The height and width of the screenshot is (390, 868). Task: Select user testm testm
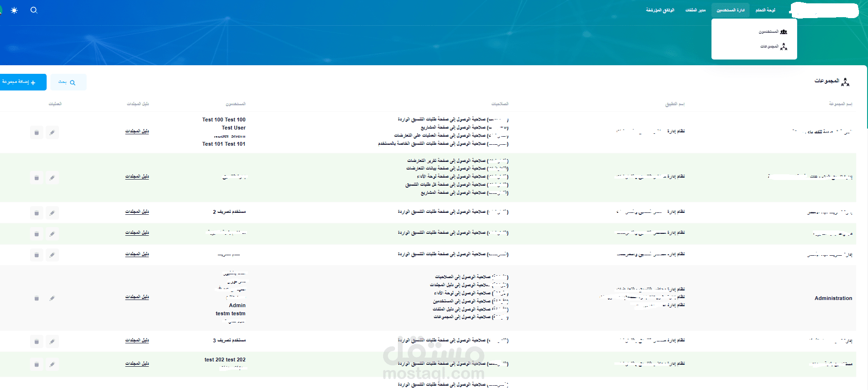230,313
